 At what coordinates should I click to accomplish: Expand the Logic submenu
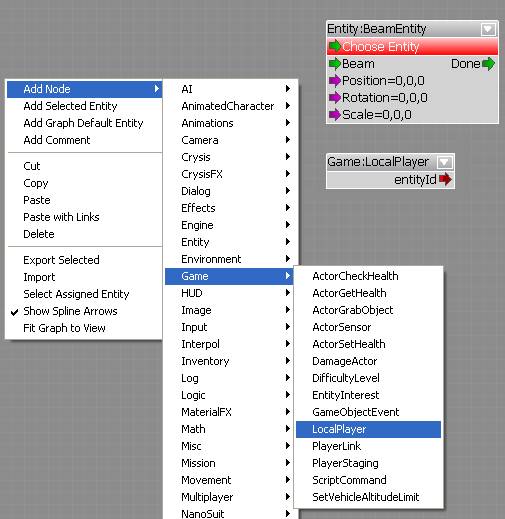229,395
